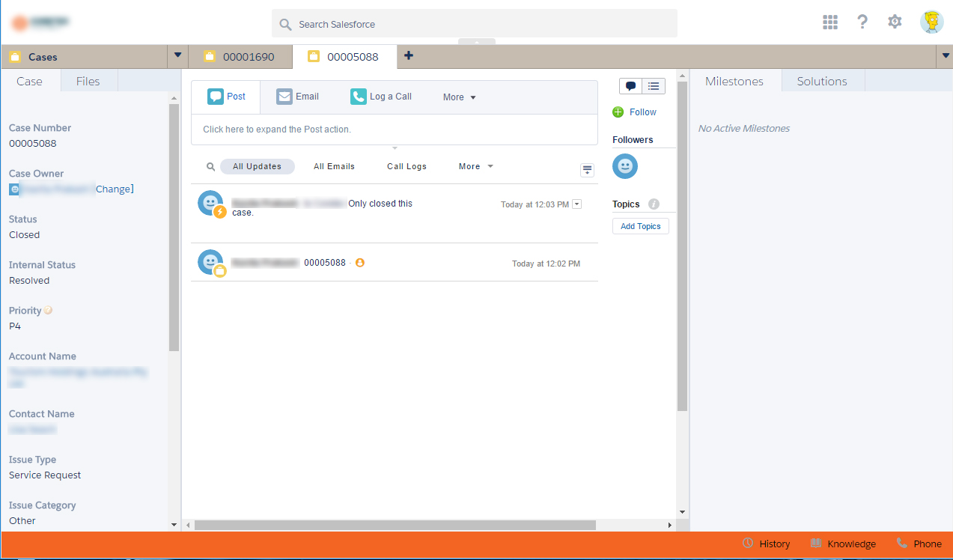This screenshot has width=953, height=560.
Task: Open the follower avatar under Followers
Action: point(625,166)
